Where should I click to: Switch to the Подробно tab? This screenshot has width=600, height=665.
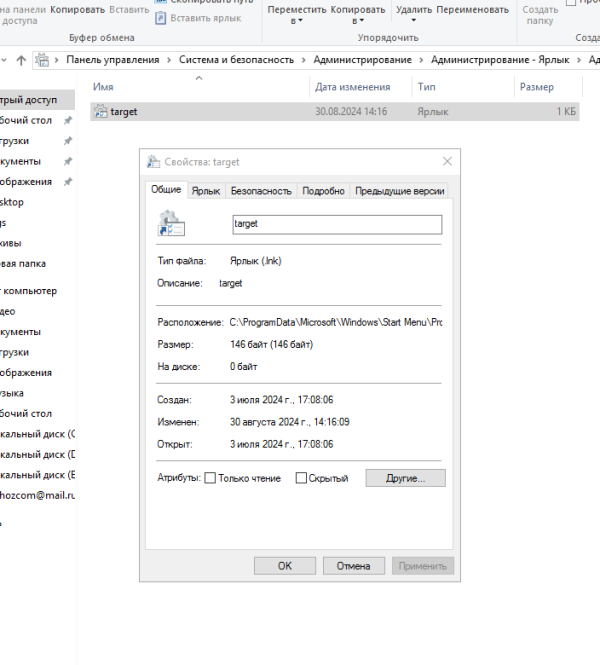pyautogui.click(x=323, y=191)
